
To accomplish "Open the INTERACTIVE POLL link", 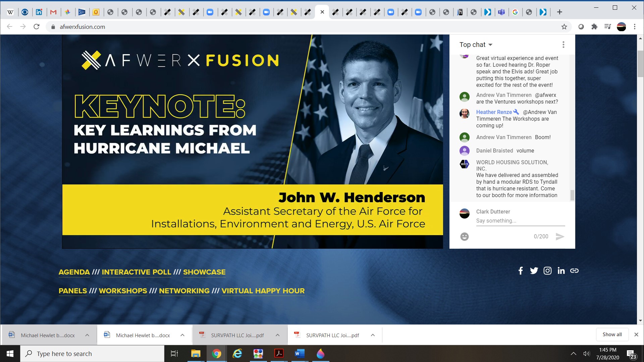I will coord(137,272).
